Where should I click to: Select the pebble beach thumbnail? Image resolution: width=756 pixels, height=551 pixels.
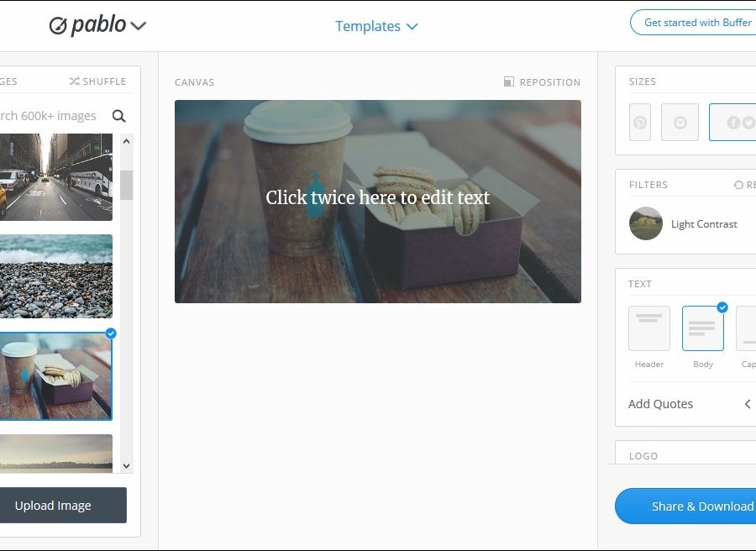[x=56, y=276]
